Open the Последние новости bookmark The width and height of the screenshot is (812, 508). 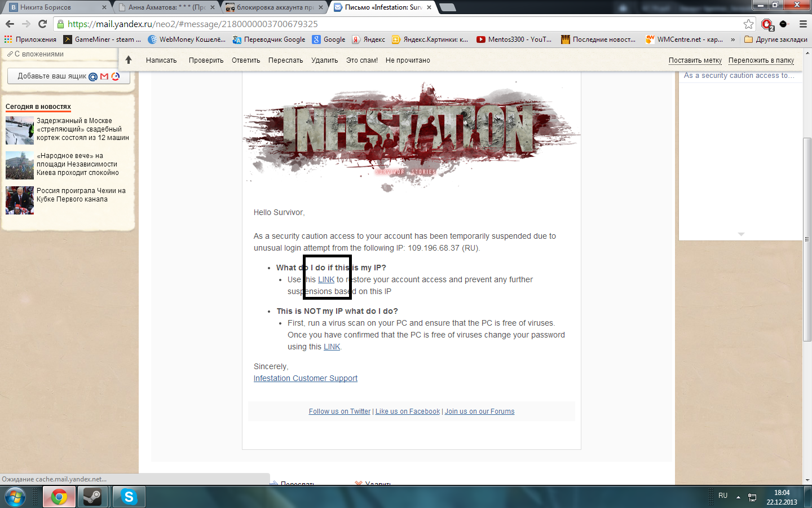598,40
